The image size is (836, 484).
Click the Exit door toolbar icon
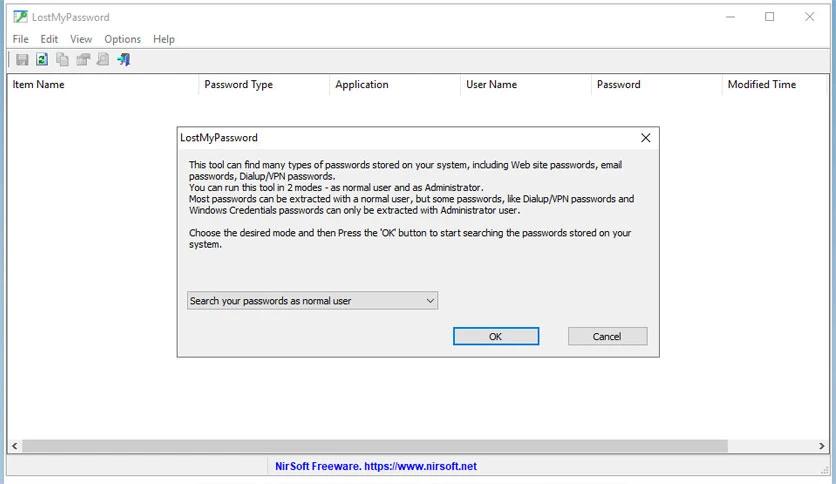(124, 60)
